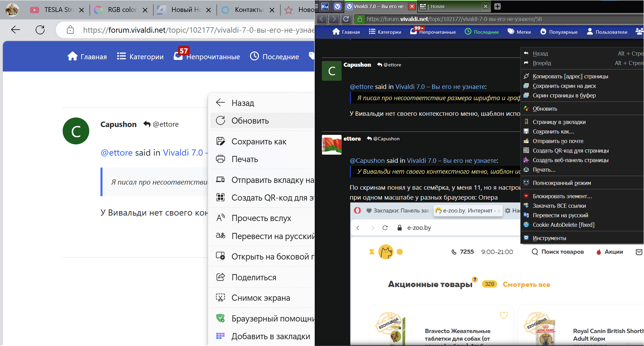Choose Скрин страницы в буфер
This screenshot has width=644, height=346.
click(582, 95)
